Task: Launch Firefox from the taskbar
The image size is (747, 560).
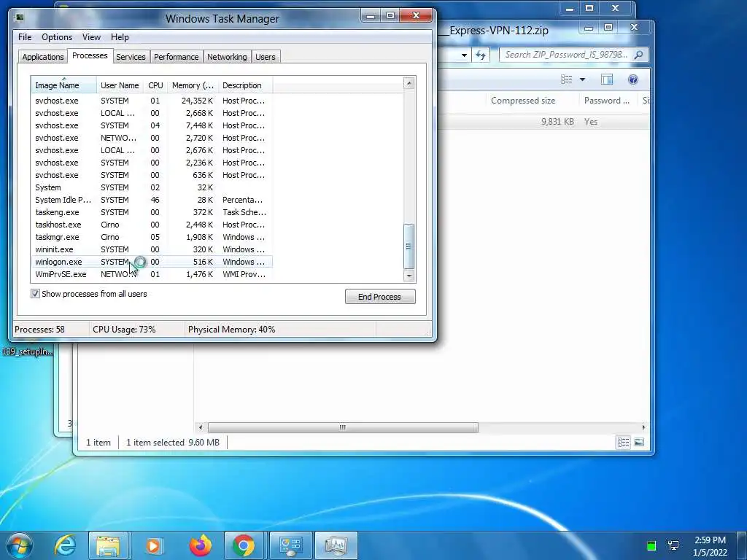Action: [x=200, y=545]
